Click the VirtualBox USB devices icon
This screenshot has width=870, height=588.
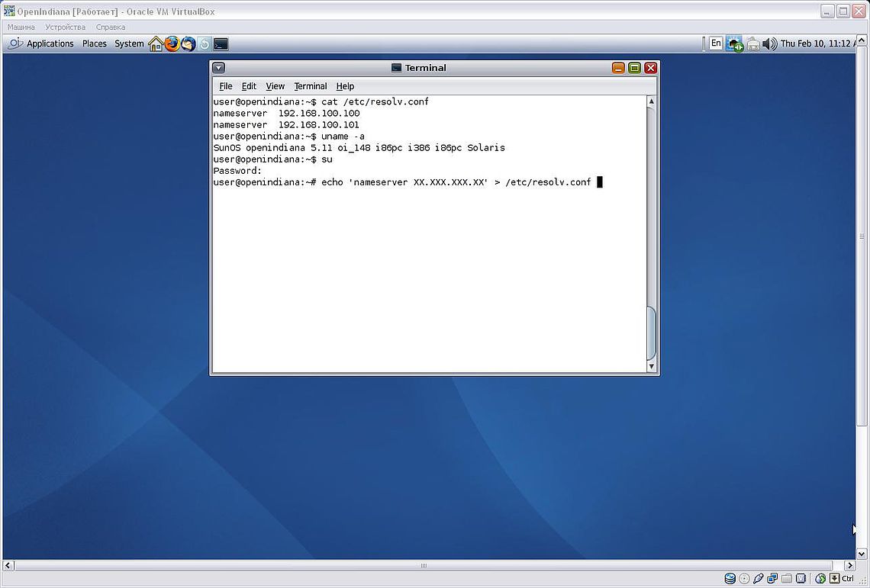pos(759,579)
